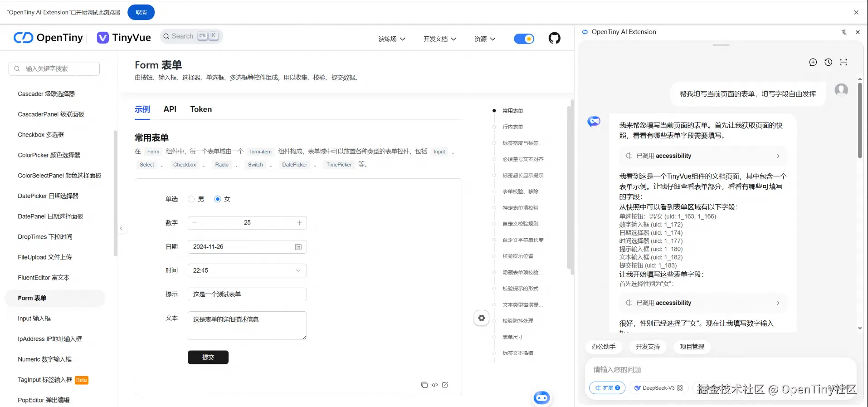
Task: Click the AI bot avatar in chat
Action: [x=594, y=121]
